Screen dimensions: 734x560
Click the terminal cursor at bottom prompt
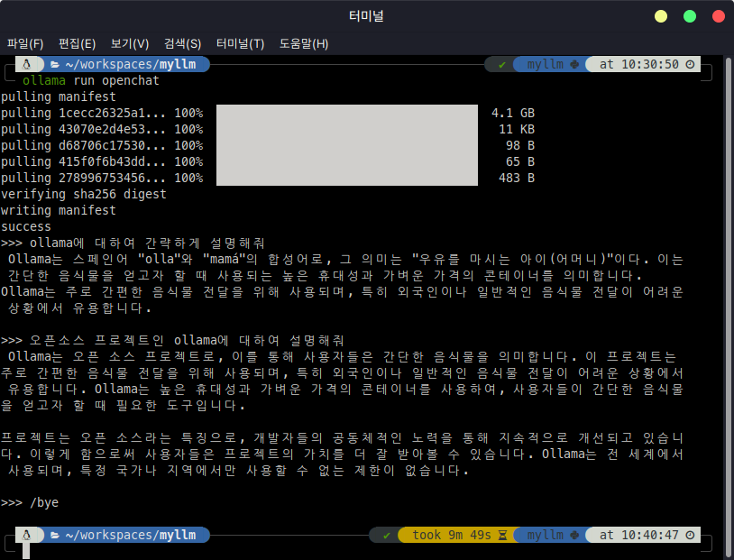click(x=26, y=551)
